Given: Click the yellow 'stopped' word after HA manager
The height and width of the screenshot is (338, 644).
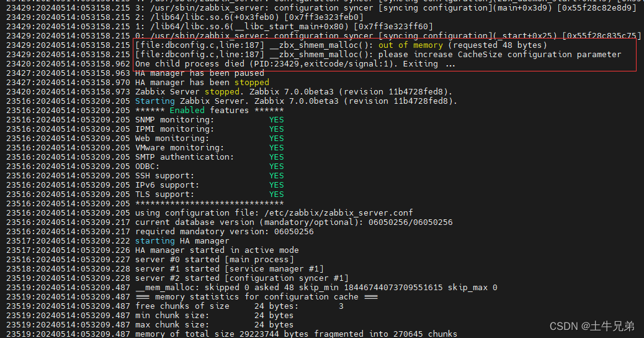Looking at the screenshot, I should tap(251, 82).
